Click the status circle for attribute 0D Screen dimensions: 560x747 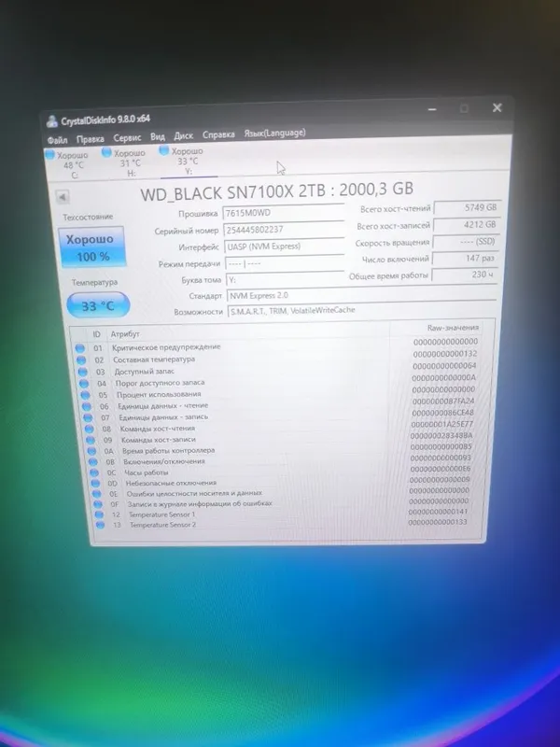pos(96,483)
